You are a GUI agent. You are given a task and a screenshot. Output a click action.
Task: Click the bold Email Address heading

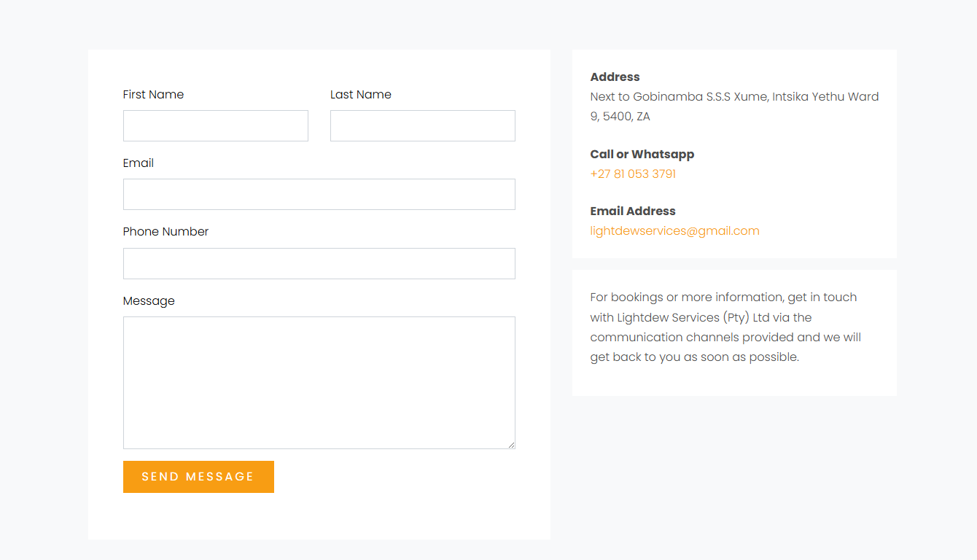pos(632,211)
